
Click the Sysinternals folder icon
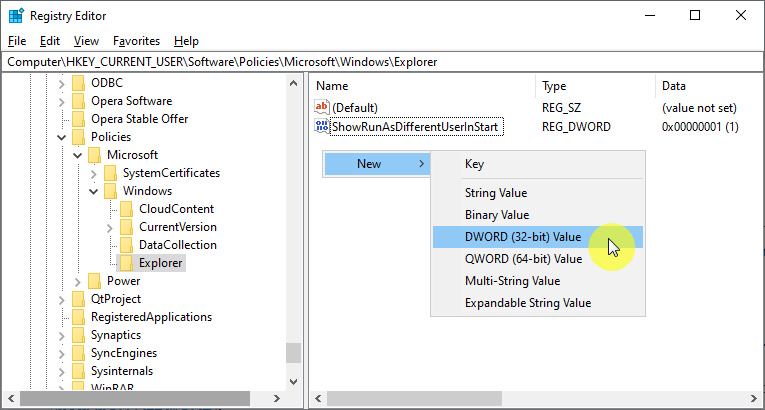click(79, 371)
